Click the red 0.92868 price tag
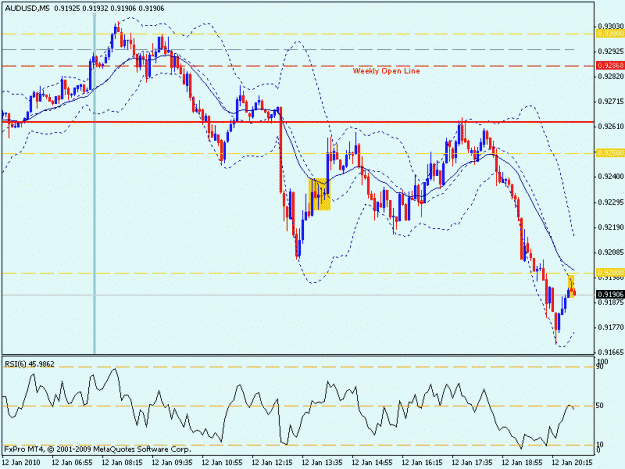This screenshot has height=469, width=625. tap(610, 65)
